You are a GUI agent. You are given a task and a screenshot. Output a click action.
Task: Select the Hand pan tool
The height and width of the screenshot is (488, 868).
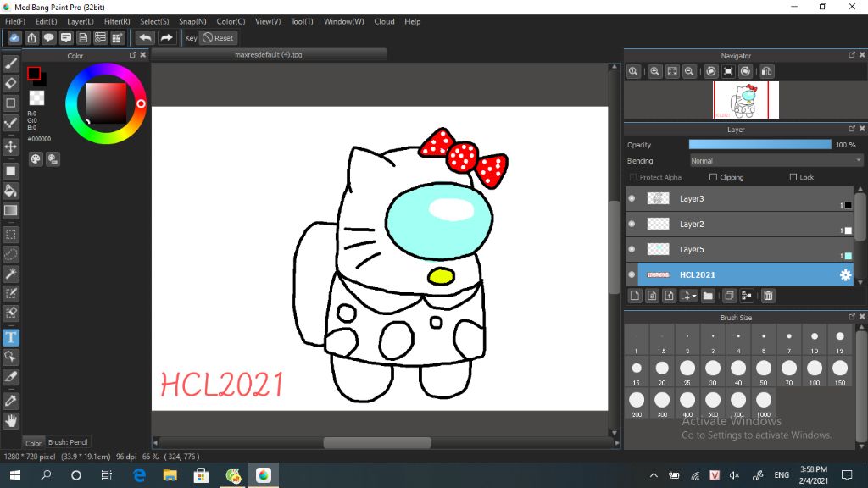[x=10, y=421]
